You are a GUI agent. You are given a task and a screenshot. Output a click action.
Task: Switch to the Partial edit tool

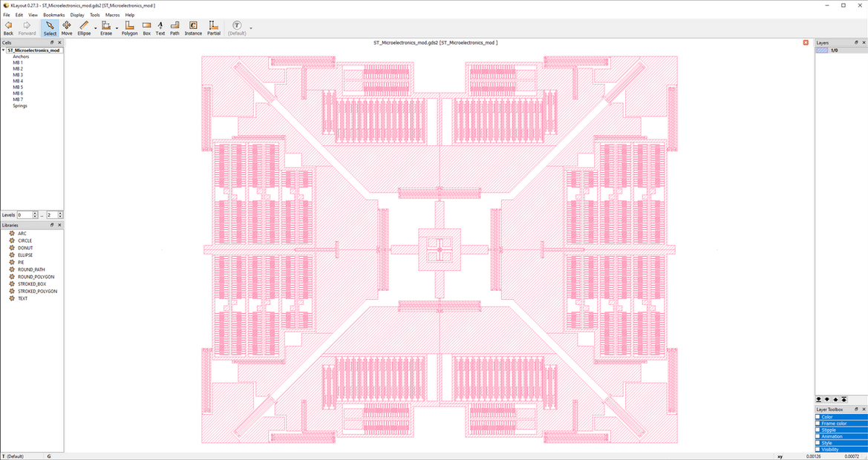[x=214, y=27]
